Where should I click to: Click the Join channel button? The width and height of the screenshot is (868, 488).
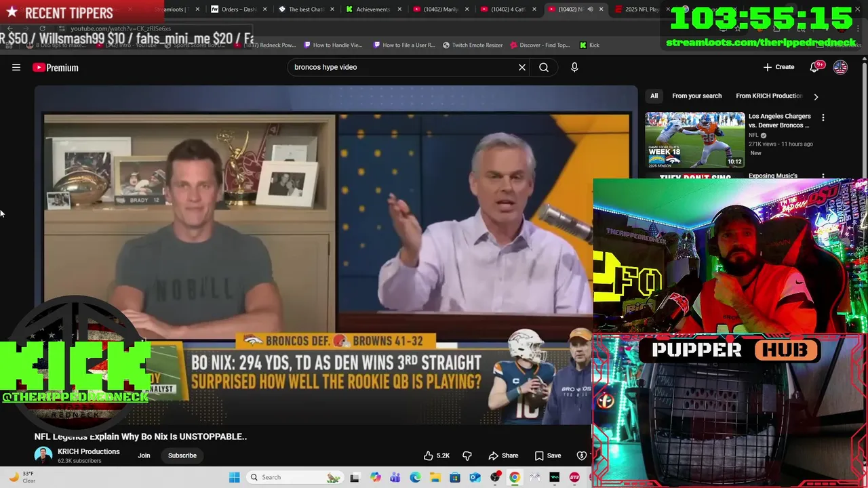click(x=144, y=455)
